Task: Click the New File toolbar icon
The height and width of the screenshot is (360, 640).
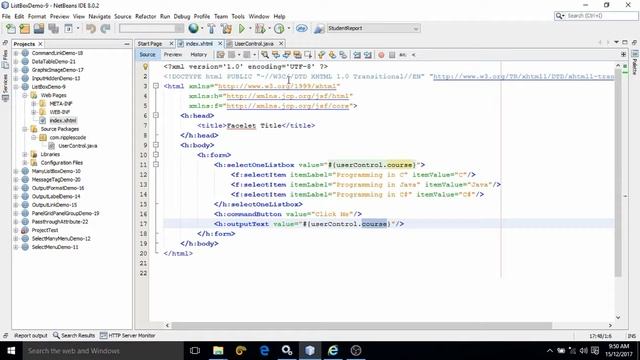Action: coord(11,29)
